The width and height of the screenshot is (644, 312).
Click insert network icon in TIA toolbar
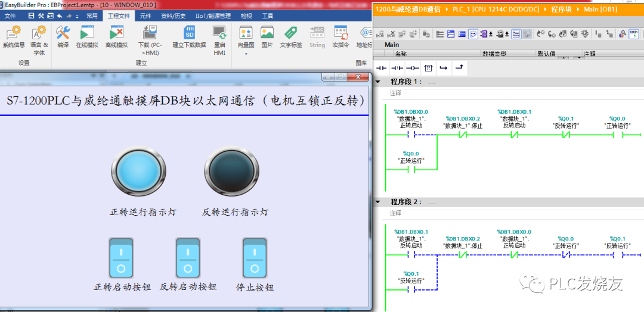tap(380, 34)
